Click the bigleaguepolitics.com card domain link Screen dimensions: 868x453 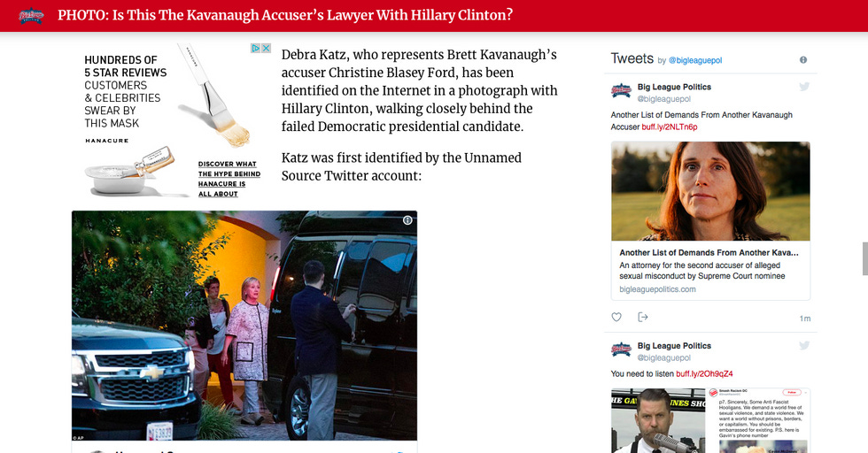click(657, 289)
